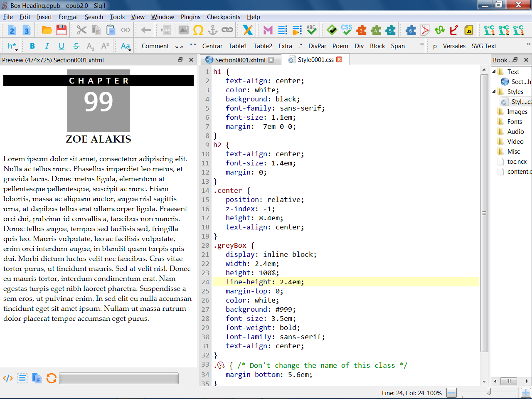Insert special character with Omega icon

tap(198, 30)
